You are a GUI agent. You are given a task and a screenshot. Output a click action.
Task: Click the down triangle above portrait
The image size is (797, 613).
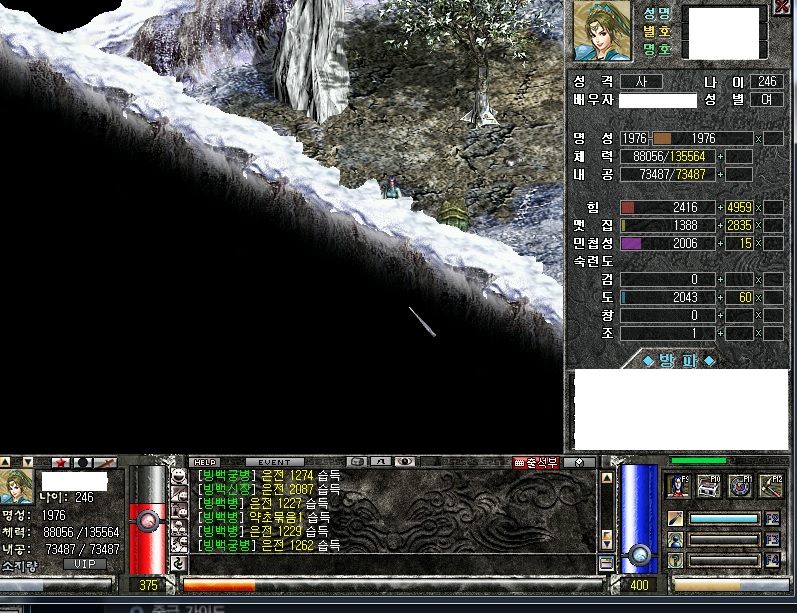(x=27, y=462)
